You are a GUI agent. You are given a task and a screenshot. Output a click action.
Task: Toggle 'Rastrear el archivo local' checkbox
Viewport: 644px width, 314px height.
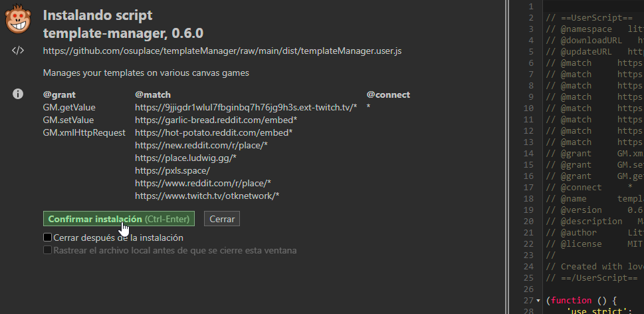click(48, 251)
